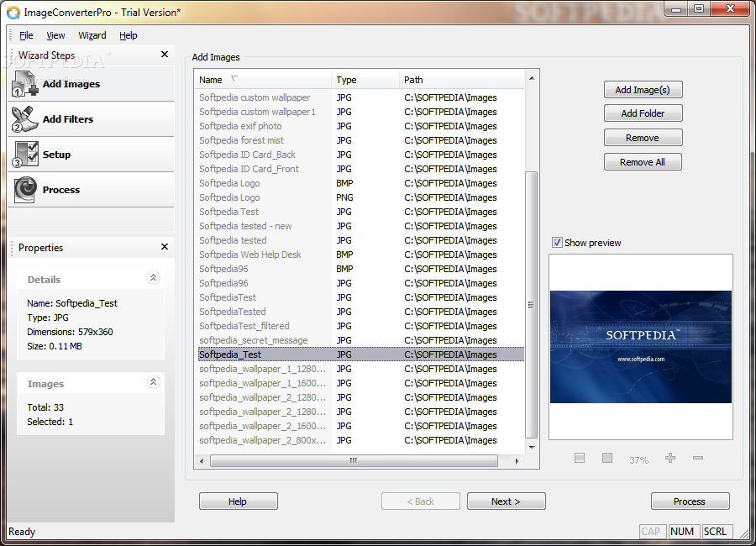Select the 'Softpedia96' BMP row
This screenshot has height=546, width=756.
pos(360,269)
